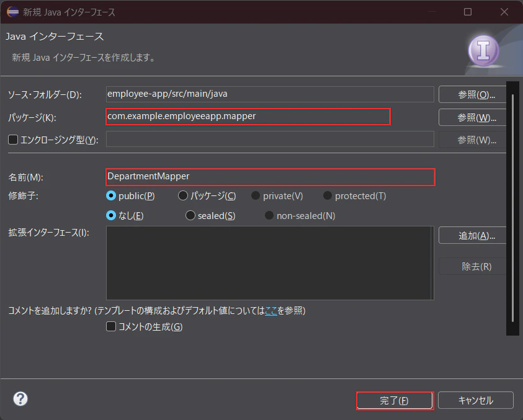Open the ここ template settings link

(x=271, y=311)
